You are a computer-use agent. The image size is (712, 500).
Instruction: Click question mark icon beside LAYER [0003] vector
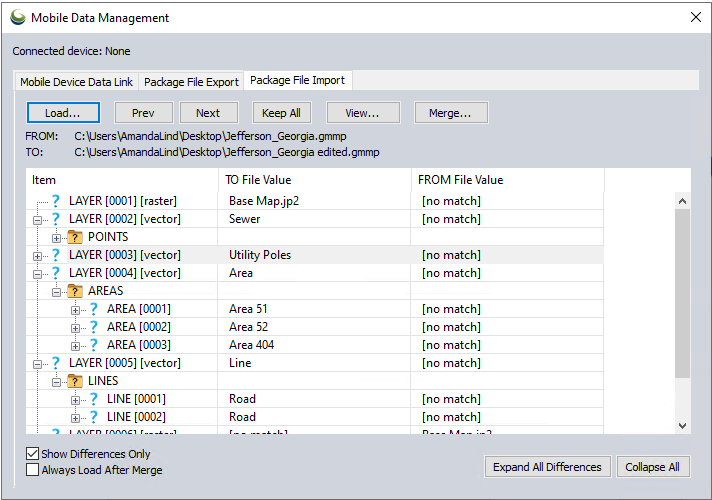click(x=56, y=255)
